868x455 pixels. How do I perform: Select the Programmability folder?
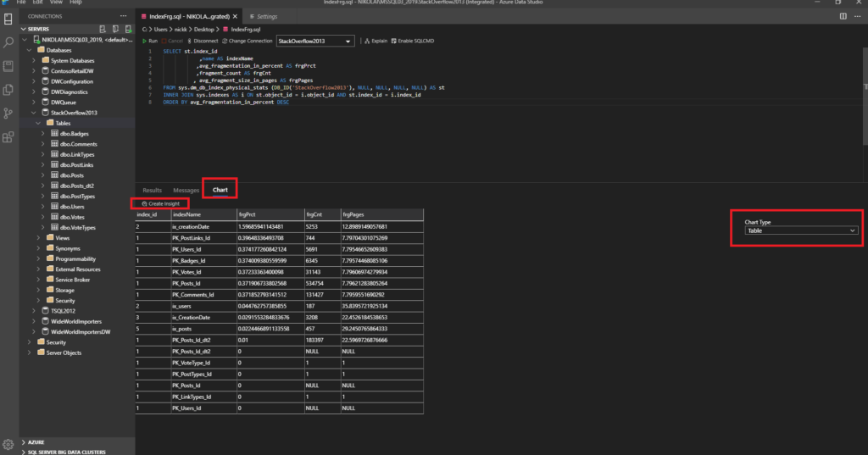pos(75,259)
